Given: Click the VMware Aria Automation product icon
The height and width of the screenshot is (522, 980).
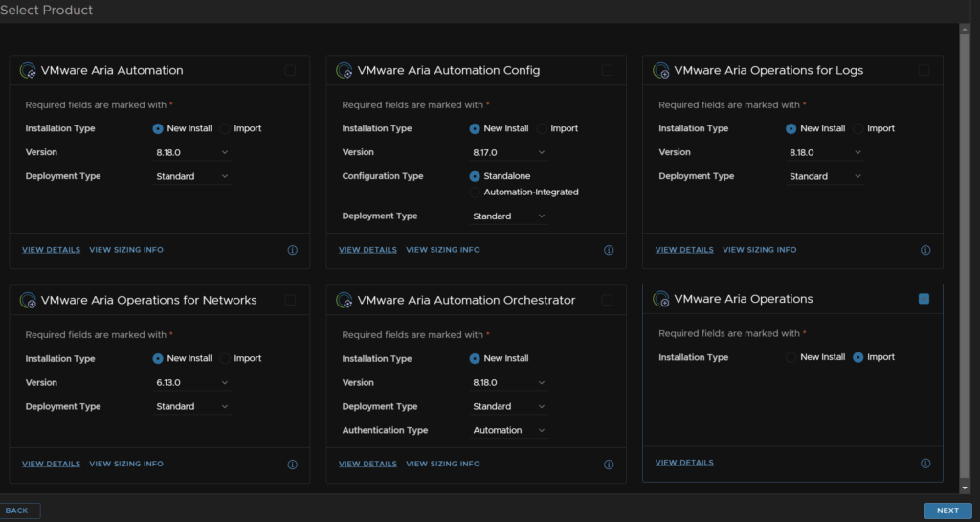Looking at the screenshot, I should tap(28, 71).
